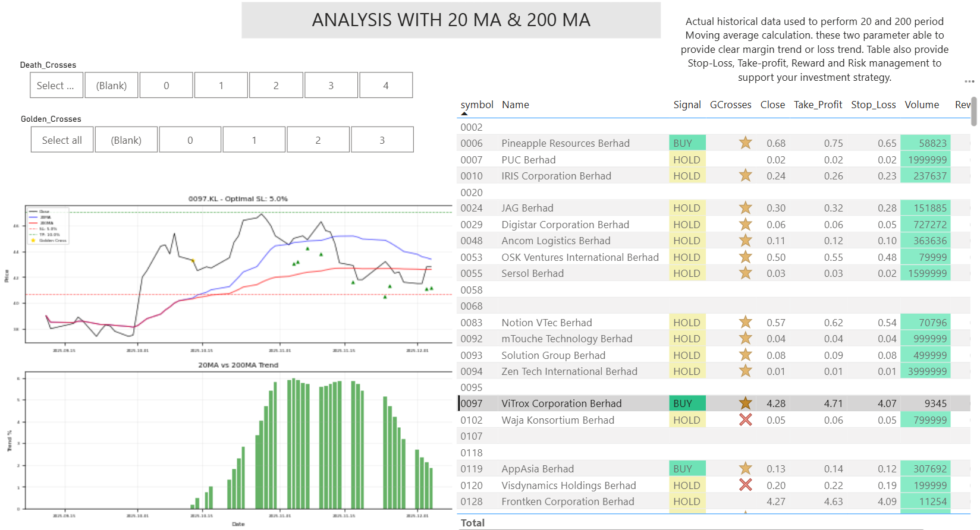Viewport: 980px width, 530px height.
Task: Click the gold star in ViTrox Corporation row
Action: (x=745, y=403)
